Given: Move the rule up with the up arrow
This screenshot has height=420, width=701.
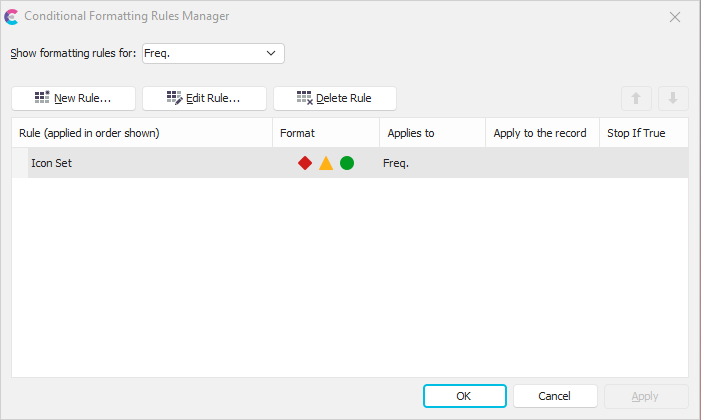Looking at the screenshot, I should [x=636, y=98].
